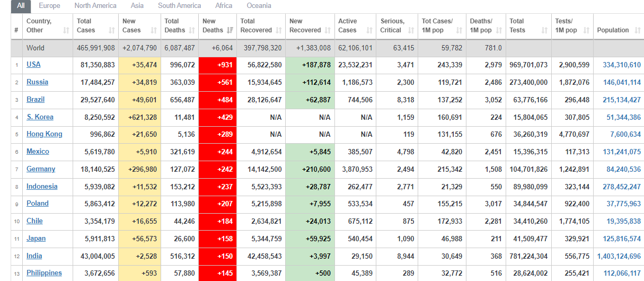Click Russia new deaths cell +561

pyautogui.click(x=217, y=82)
